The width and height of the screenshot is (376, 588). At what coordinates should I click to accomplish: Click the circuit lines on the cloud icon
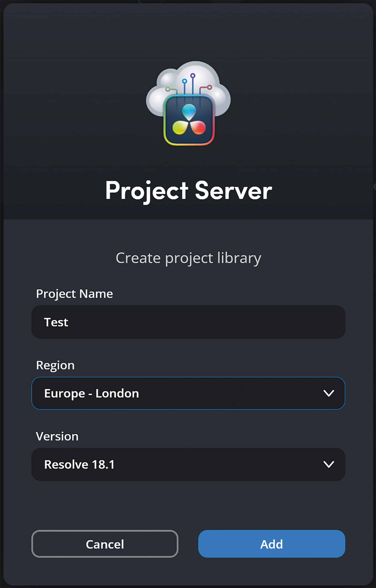coord(193,83)
